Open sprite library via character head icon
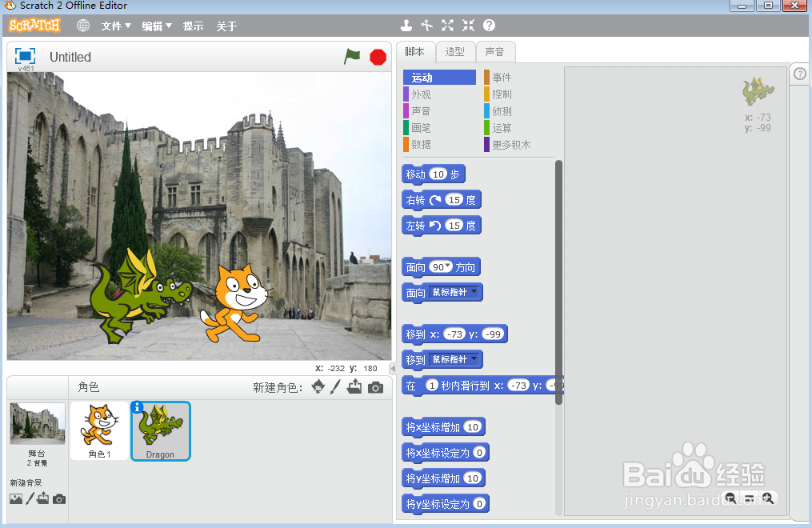This screenshot has height=528, width=812. [318, 387]
